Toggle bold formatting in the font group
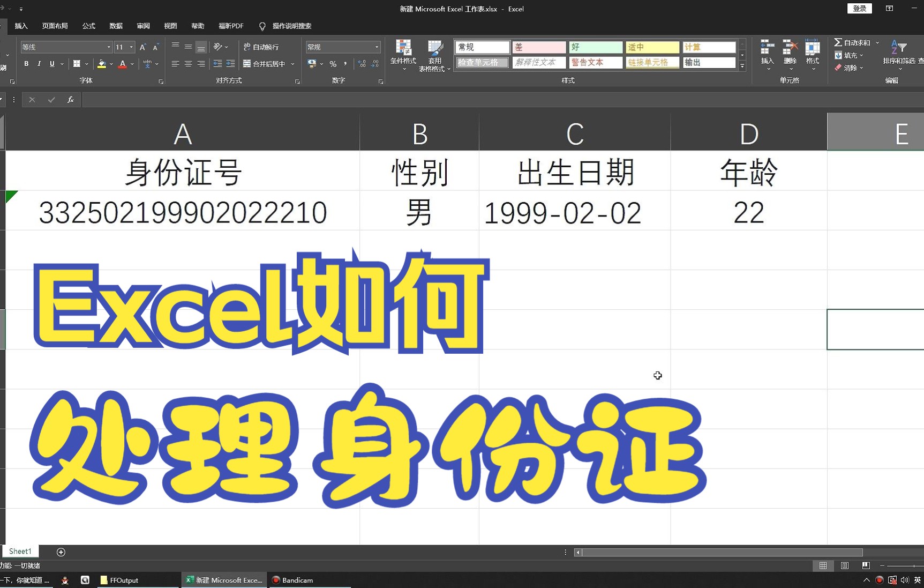This screenshot has width=924, height=588. pyautogui.click(x=25, y=63)
